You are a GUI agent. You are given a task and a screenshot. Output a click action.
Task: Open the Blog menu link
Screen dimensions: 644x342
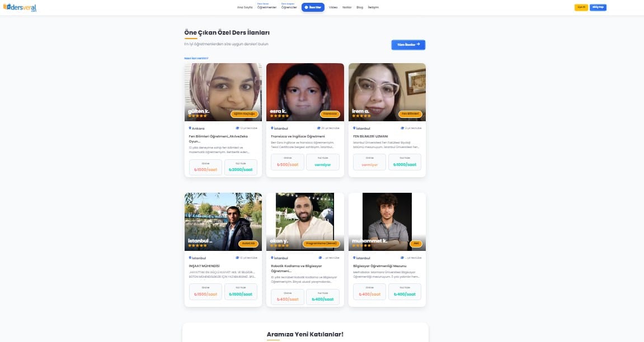click(x=360, y=7)
